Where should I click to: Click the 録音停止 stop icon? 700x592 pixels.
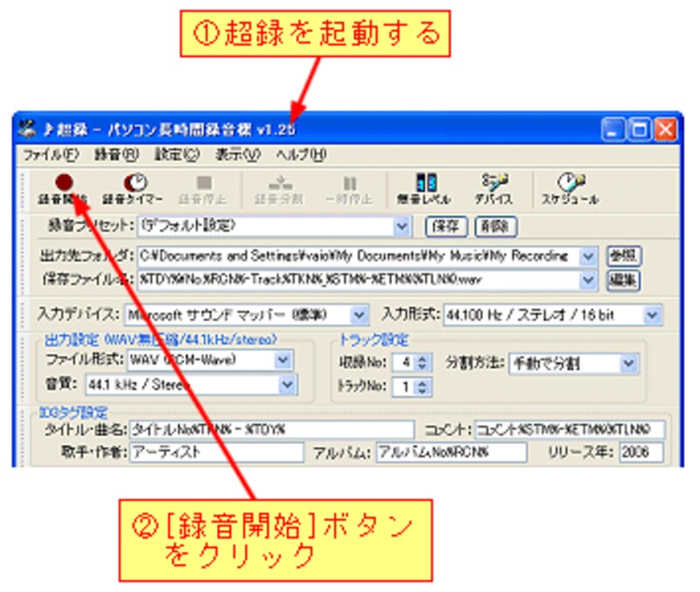[x=203, y=189]
